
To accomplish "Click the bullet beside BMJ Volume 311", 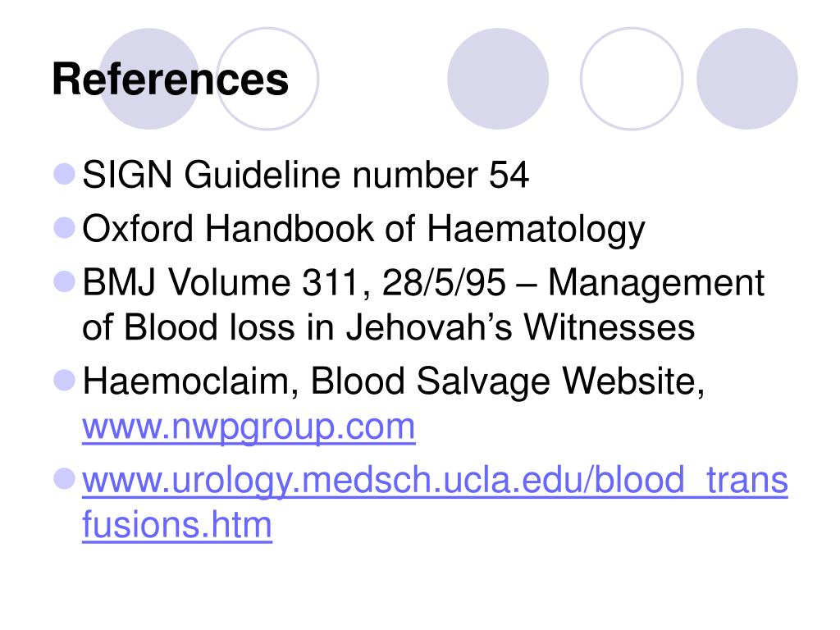I will click(64, 281).
